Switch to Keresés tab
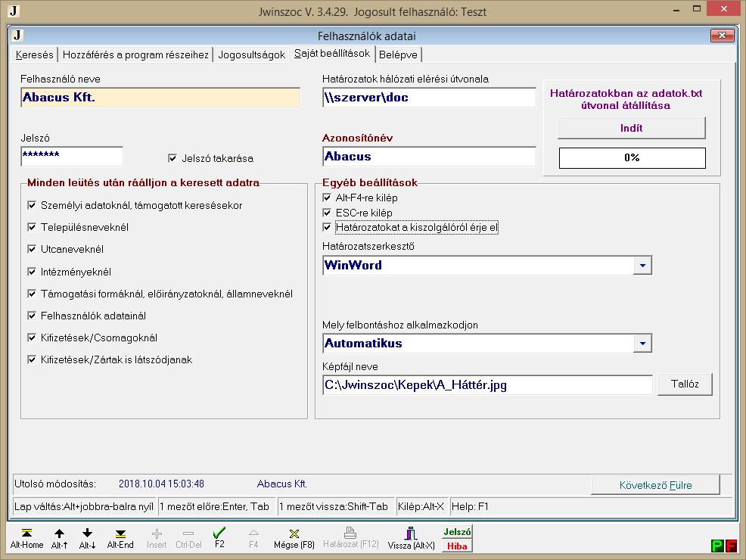 click(34, 54)
